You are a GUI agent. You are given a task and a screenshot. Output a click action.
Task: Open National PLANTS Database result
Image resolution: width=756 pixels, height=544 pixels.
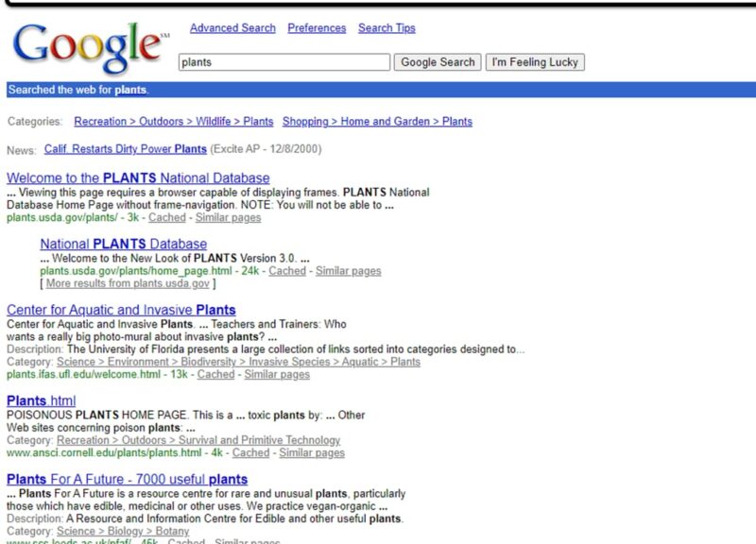click(124, 244)
